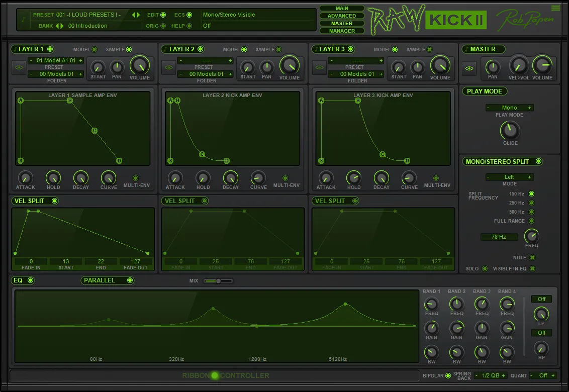This screenshot has height=392, width=569.
Task: Toggle ECS LED button
Action: pyautogui.click(x=189, y=15)
